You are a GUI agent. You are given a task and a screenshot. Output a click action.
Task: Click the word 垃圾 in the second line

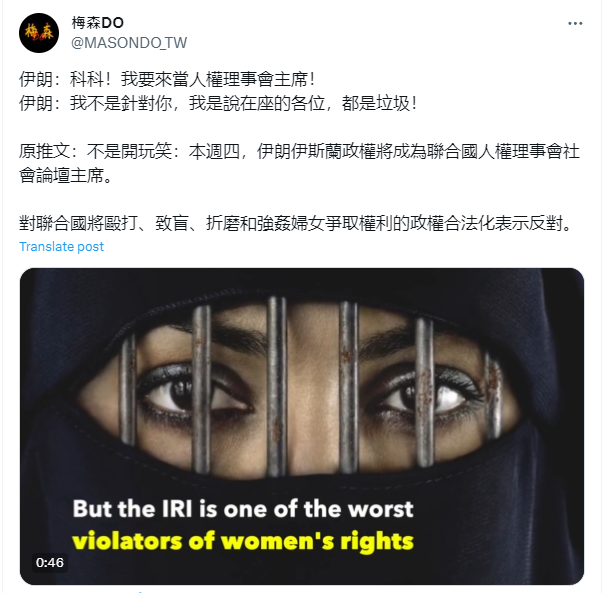(393, 104)
